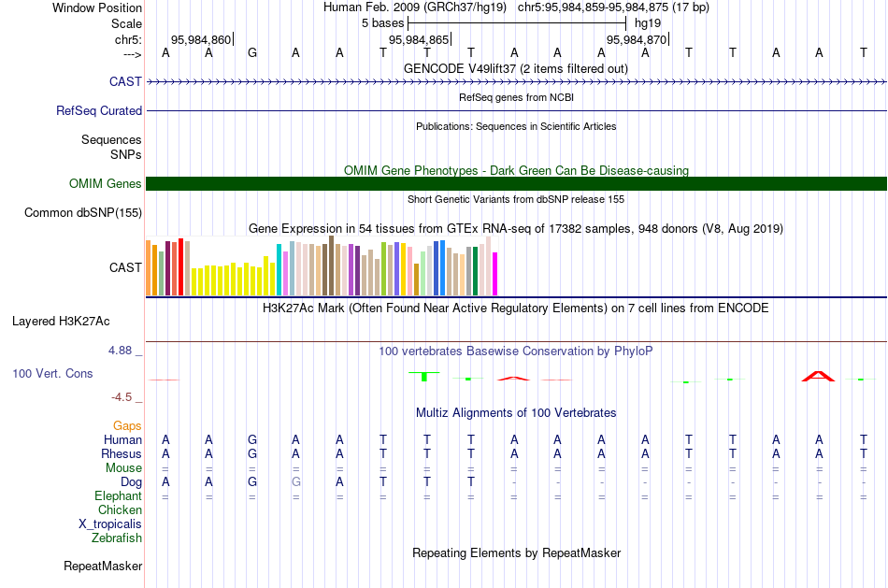This screenshot has width=888, height=588.
Task: Click the Elephant species label
Action: 118,496
